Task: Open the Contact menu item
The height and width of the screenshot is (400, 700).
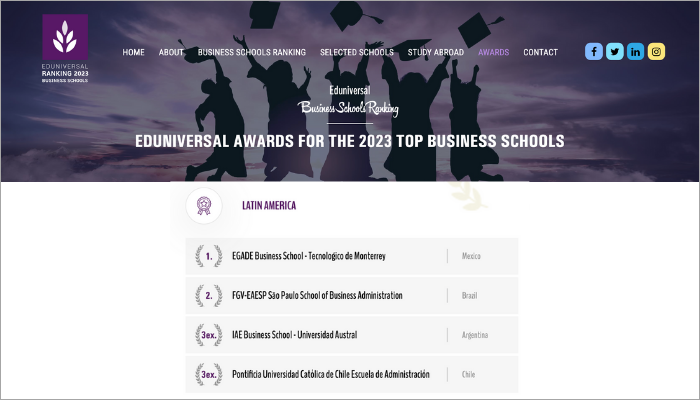Action: pyautogui.click(x=541, y=52)
